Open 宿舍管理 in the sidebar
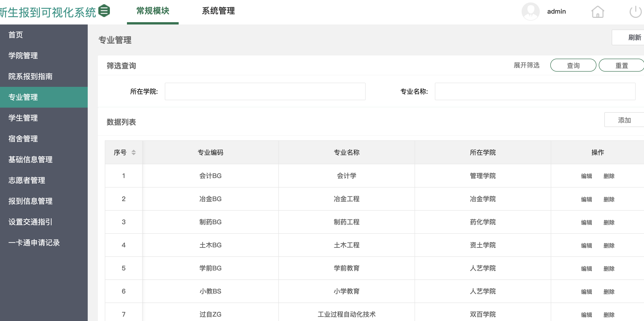This screenshot has height=321, width=644. coord(23,139)
